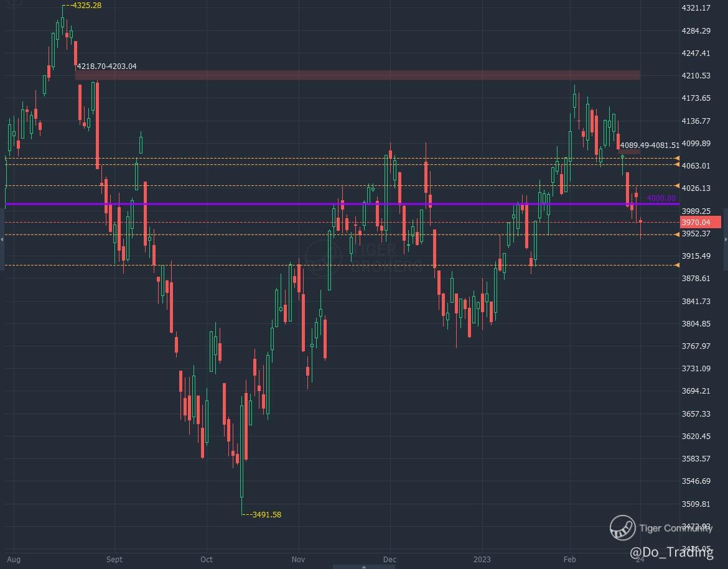Click the 3546.69 price axis value
The image size is (728, 569).
696,481
